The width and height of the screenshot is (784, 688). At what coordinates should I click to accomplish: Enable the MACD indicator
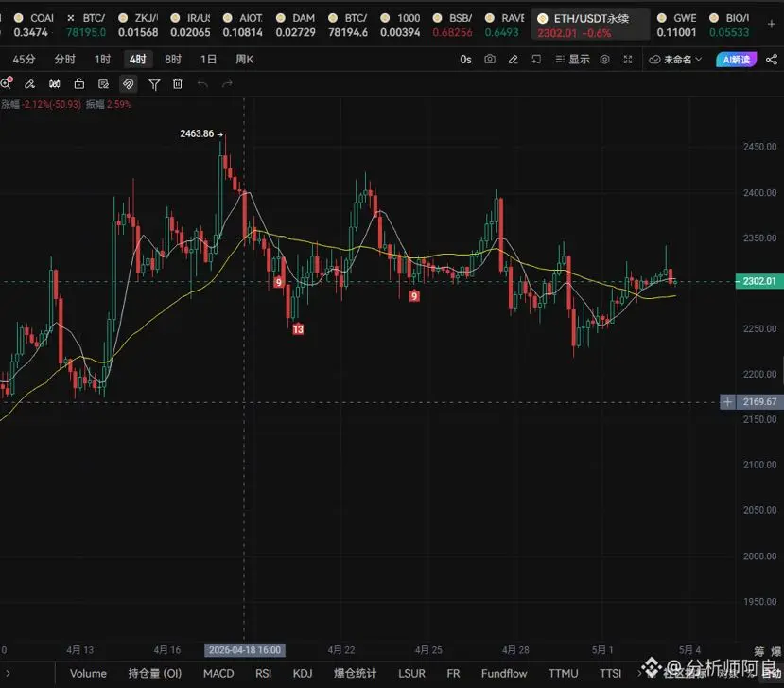click(218, 674)
